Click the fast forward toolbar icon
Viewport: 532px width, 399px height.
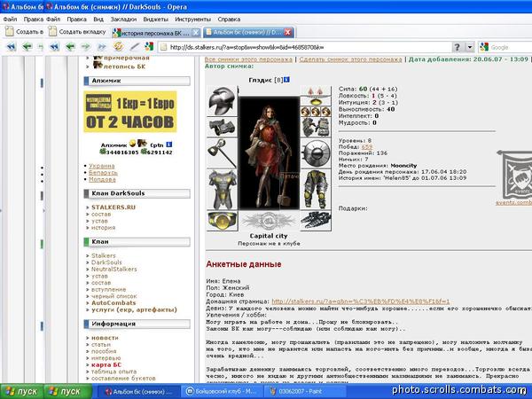[x=102, y=47]
